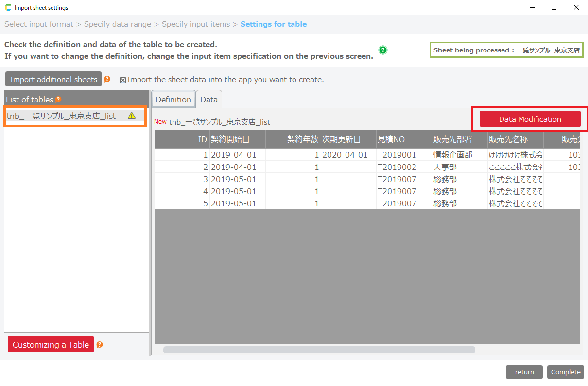Toggle Import the sheet data checkbox

tap(123, 80)
